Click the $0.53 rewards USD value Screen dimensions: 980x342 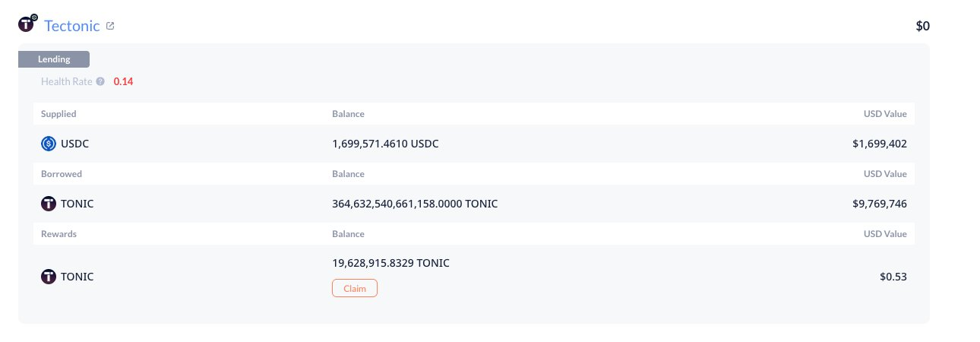point(893,277)
